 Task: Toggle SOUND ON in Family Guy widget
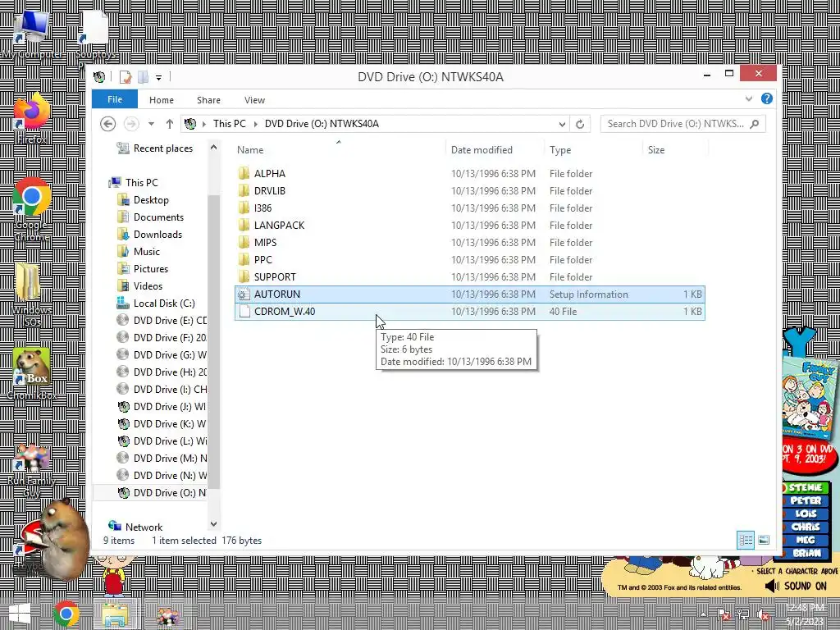click(x=796, y=586)
